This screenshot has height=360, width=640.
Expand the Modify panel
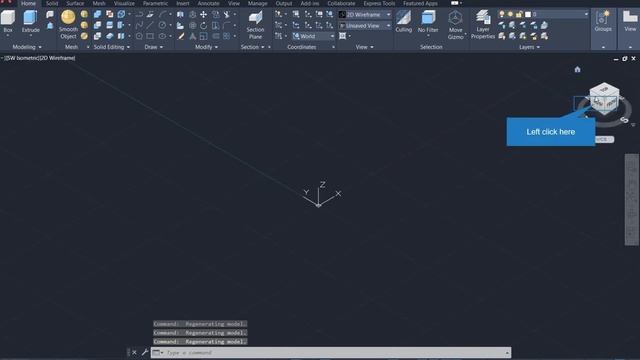[x=207, y=47]
